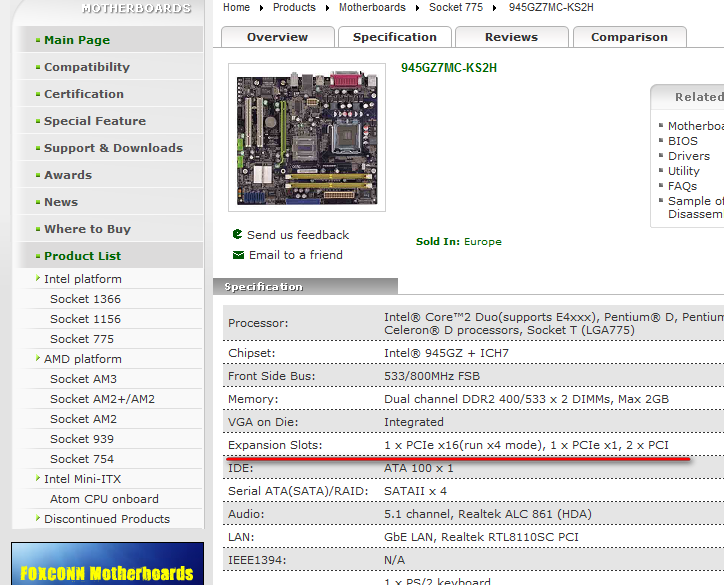The width and height of the screenshot is (724, 585).
Task: Select the Socket AM2 entry
Action: [x=84, y=419]
